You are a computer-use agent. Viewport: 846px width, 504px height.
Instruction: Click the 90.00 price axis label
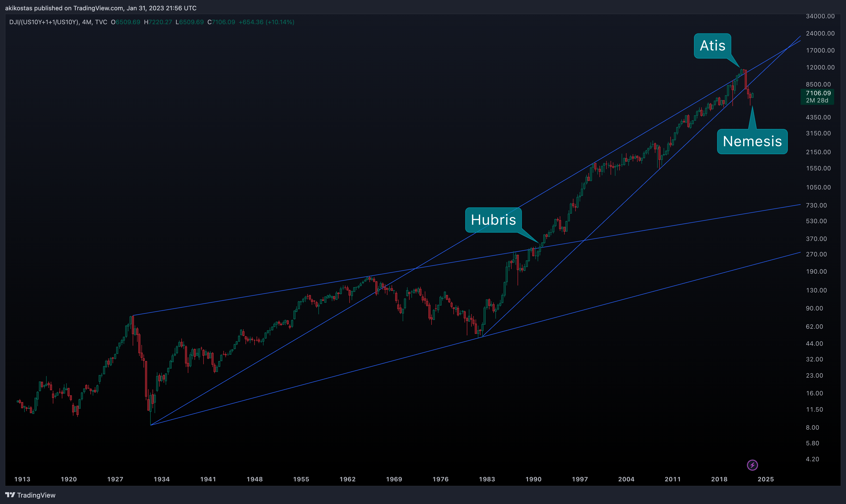[x=814, y=308]
